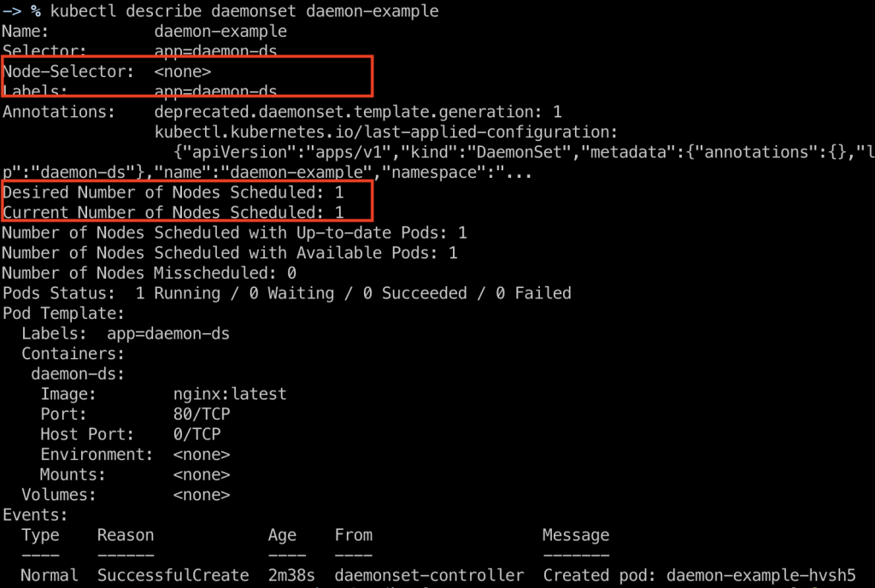The image size is (875, 588).
Task: Click the Labels app=daemon-ds under Pod Template
Action: pos(168,333)
